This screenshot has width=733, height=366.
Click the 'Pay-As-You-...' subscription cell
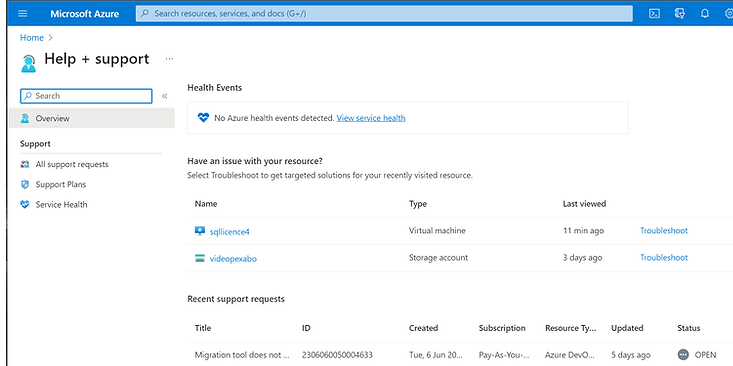coord(504,355)
